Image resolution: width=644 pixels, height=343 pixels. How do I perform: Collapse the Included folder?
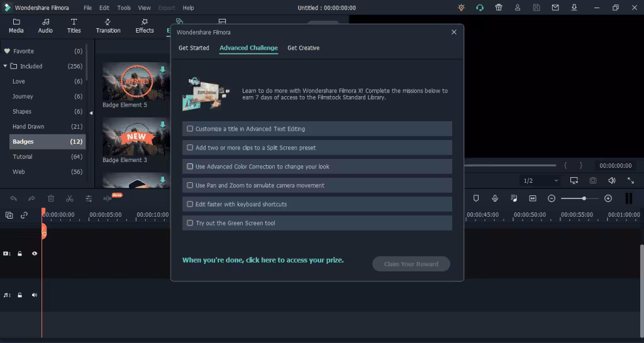5,66
